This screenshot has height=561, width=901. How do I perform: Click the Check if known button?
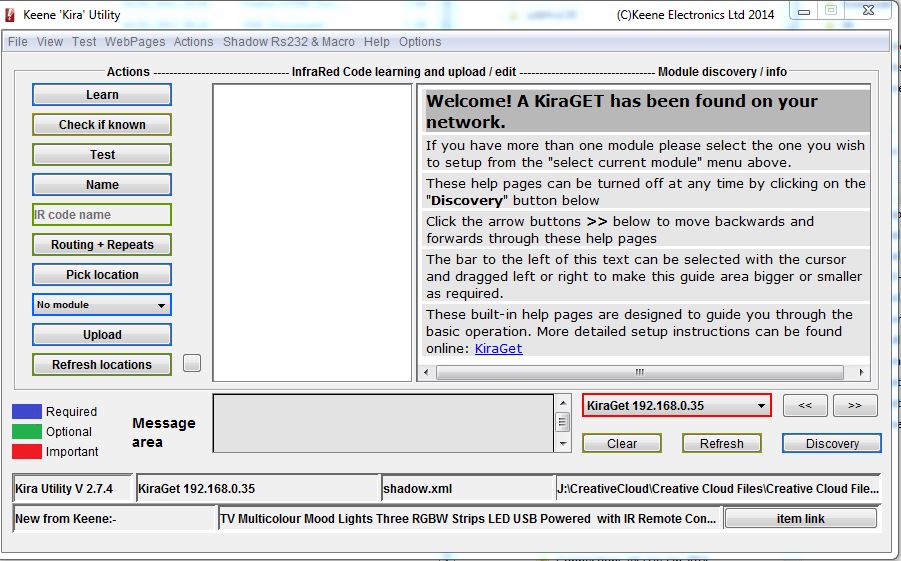102,125
